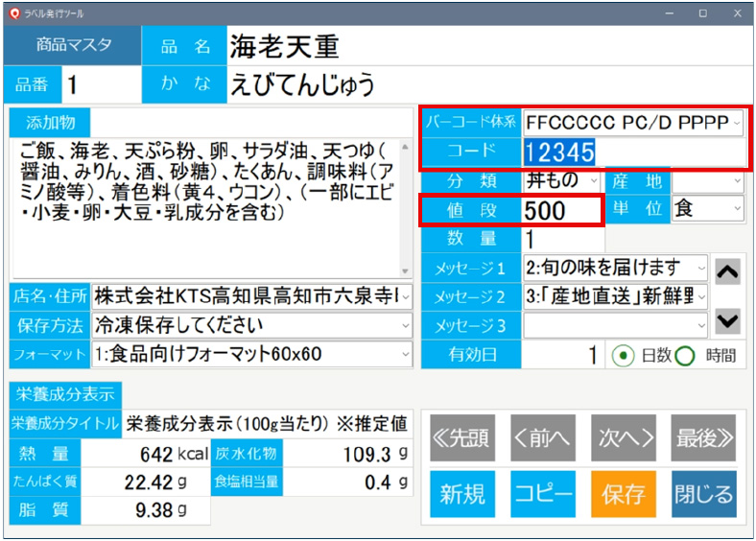The height and width of the screenshot is (541, 756).
Task: Open the フォーマット dropdown
Action: [x=404, y=354]
